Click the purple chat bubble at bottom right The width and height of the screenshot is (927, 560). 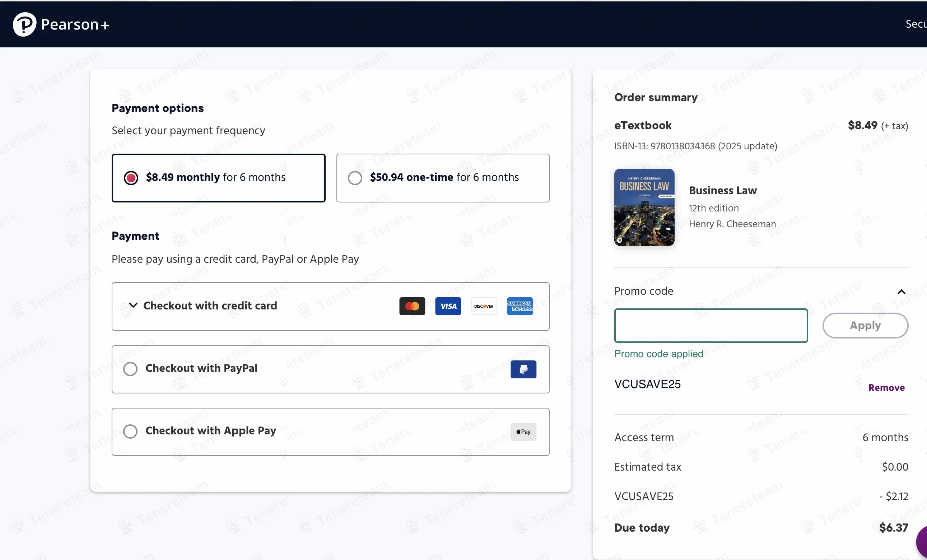(x=922, y=542)
